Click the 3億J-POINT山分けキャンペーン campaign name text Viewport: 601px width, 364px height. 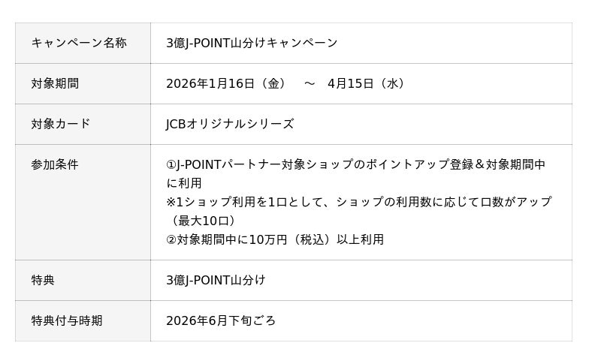pos(252,43)
